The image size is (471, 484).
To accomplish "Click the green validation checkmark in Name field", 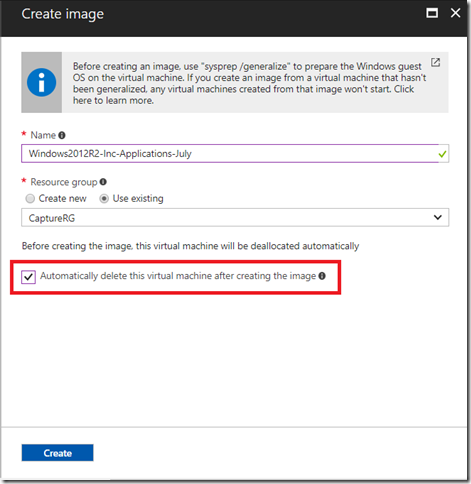I will pos(442,154).
